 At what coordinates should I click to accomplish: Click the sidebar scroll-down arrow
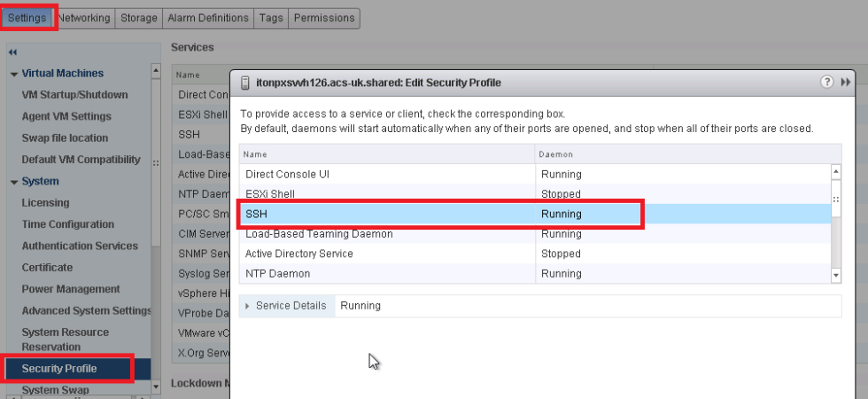click(156, 387)
